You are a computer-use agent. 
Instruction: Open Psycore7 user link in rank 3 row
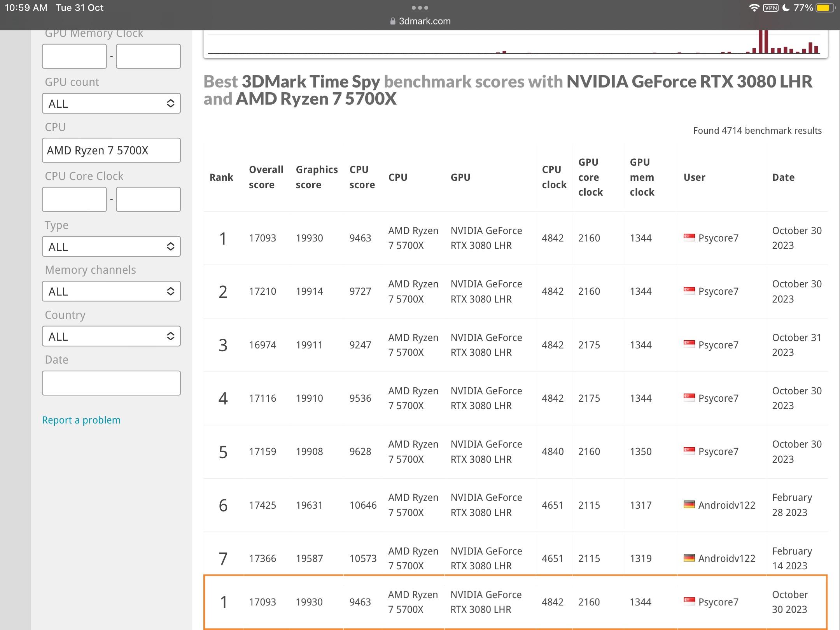click(718, 345)
